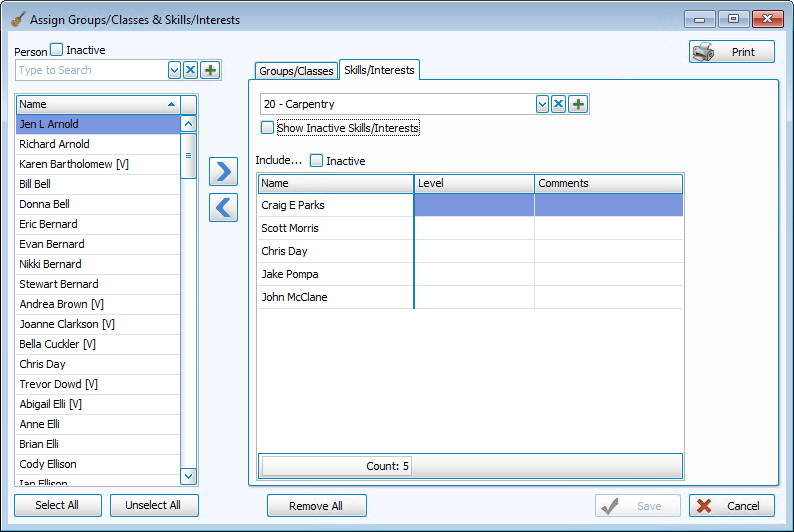Viewport: 794px width, 532px height.
Task: Click the Level cell for Craig E Parks
Action: [x=474, y=205]
